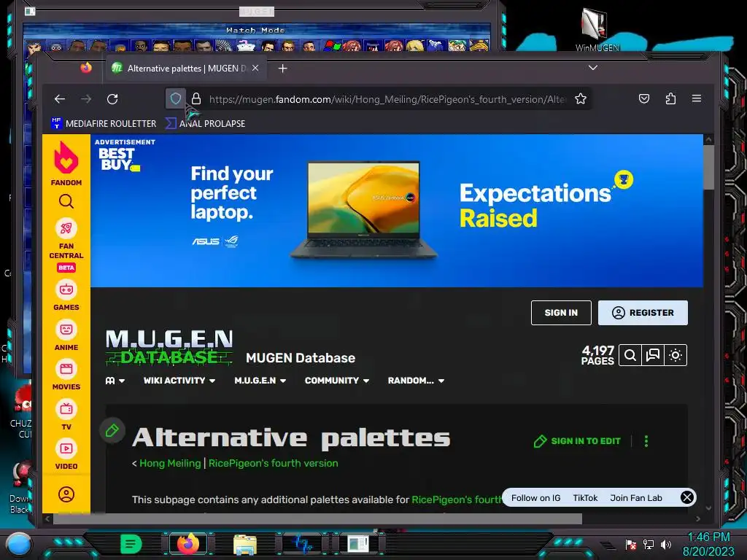Image resolution: width=747 pixels, height=560 pixels.
Task: Click the site security padlock icon
Action: 196,98
